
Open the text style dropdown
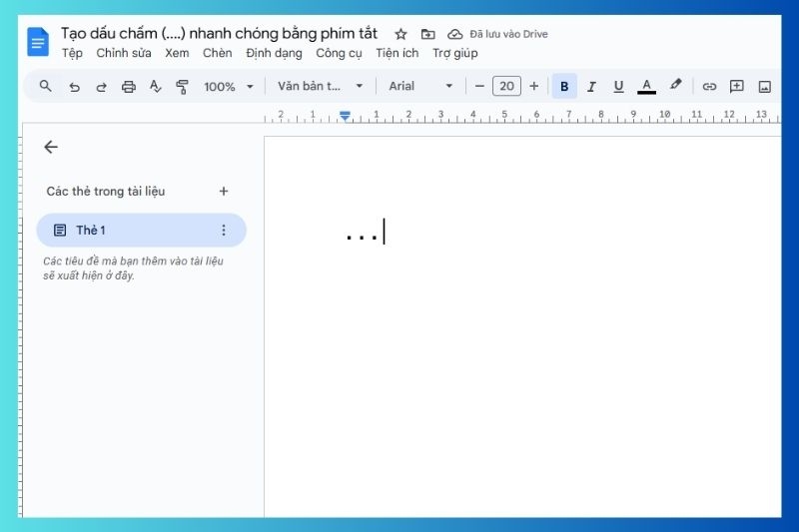tap(320, 86)
